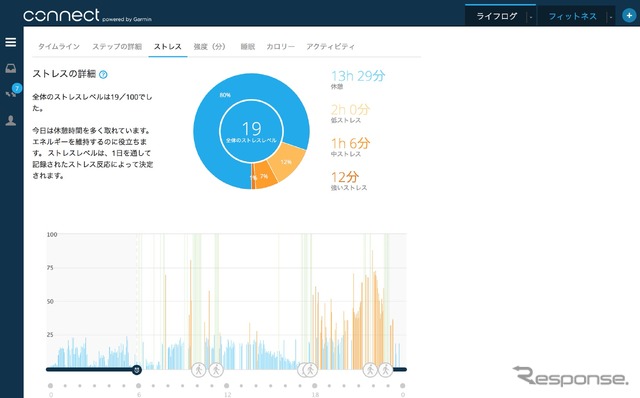Viewport: 640px width, 398px height.
Task: Open the 睡眠 tab
Action: pyautogui.click(x=248, y=47)
